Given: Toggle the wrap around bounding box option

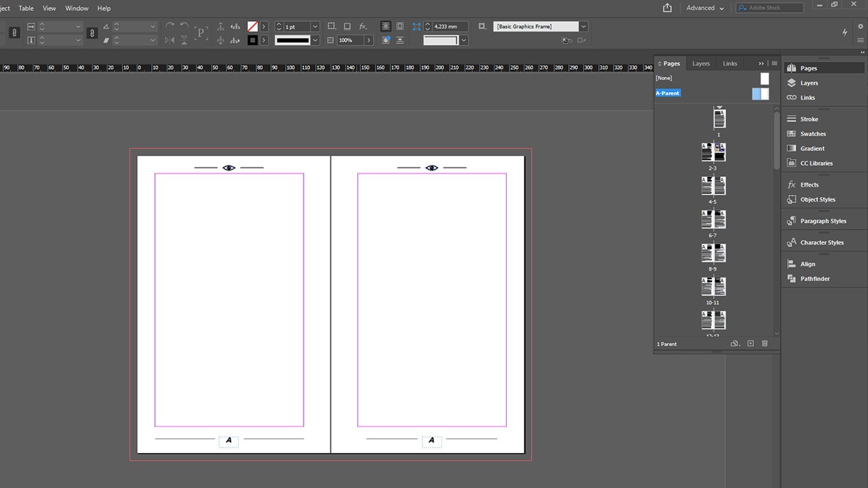Looking at the screenshot, I should click(400, 26).
